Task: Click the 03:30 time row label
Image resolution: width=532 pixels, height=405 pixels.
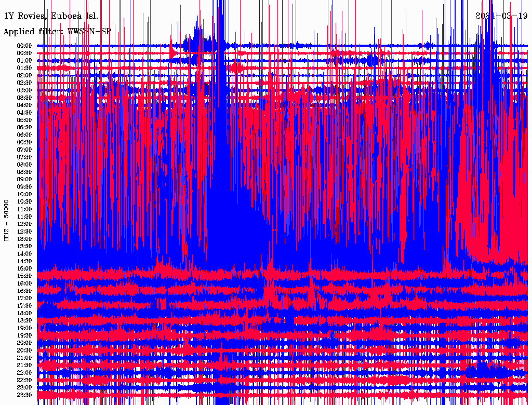Action: [25, 98]
